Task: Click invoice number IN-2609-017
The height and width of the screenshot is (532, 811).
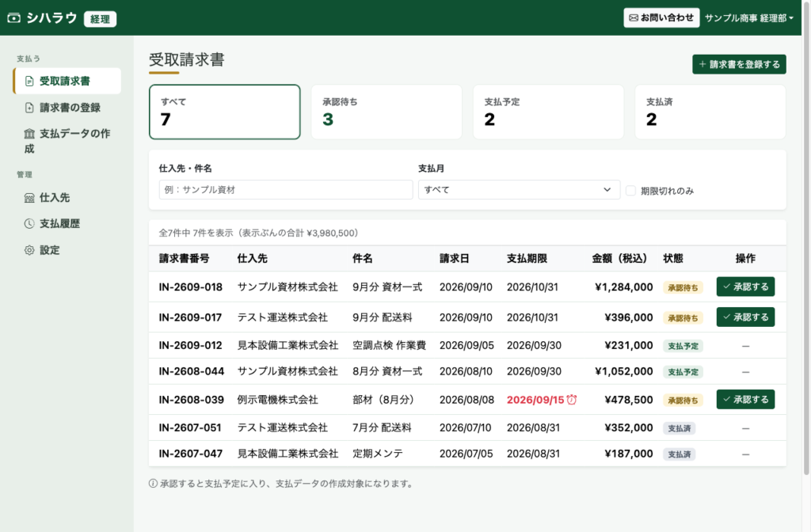Action: pyautogui.click(x=190, y=317)
